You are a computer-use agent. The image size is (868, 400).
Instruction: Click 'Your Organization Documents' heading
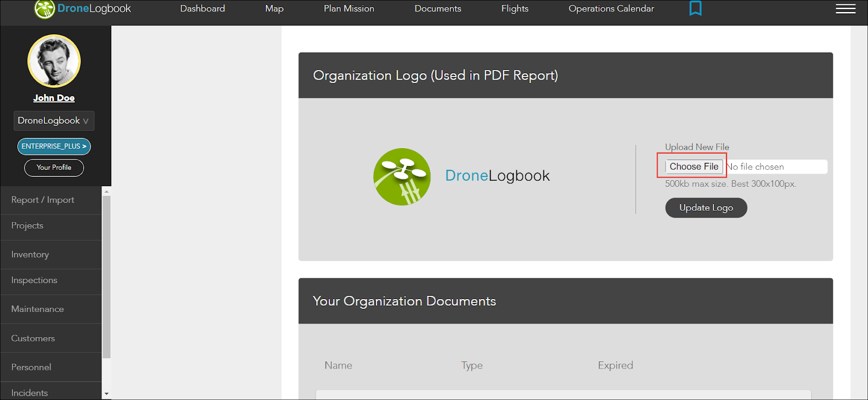point(404,301)
